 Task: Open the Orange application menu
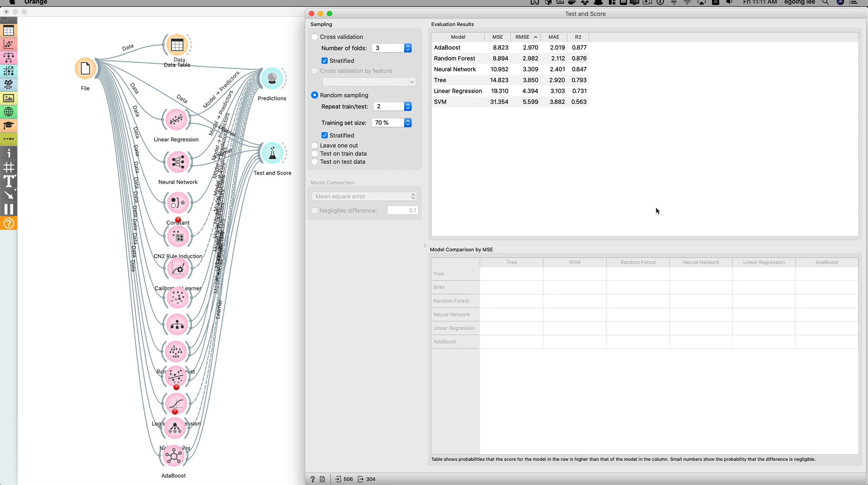36,2
